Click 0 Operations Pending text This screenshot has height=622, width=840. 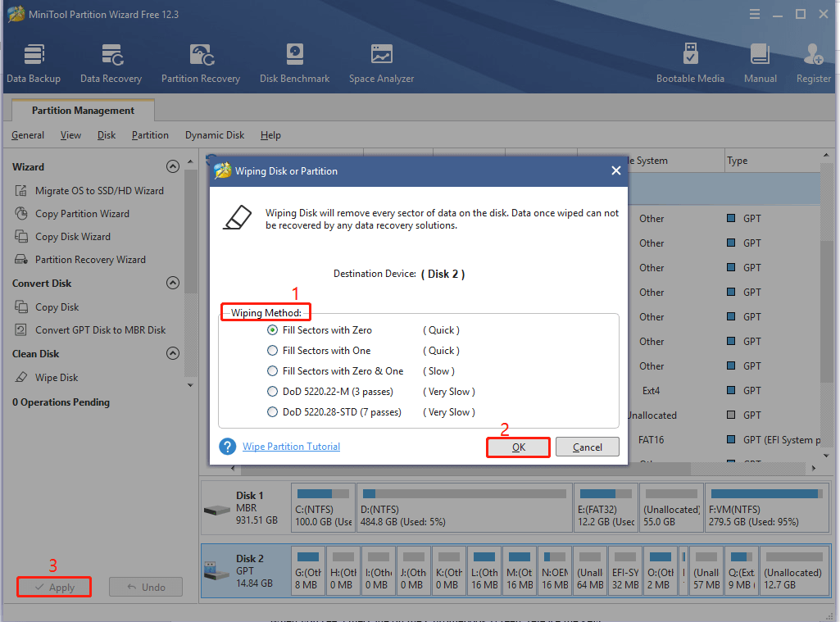click(61, 402)
